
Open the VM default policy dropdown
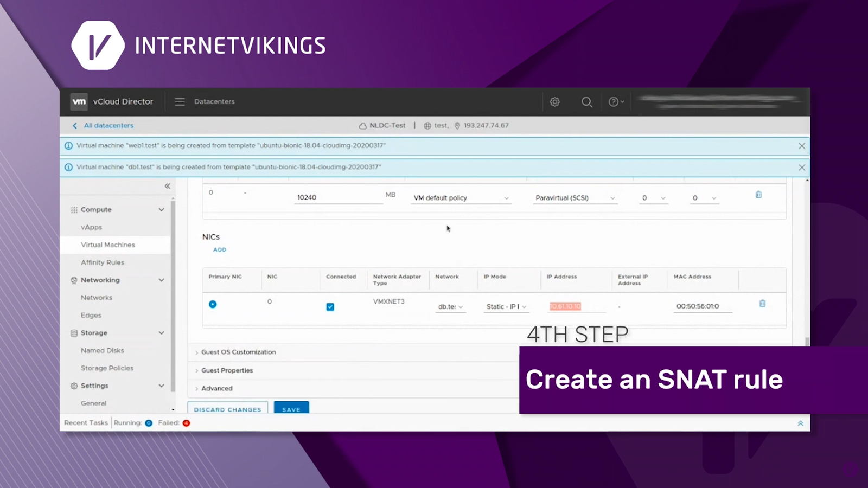pos(461,198)
